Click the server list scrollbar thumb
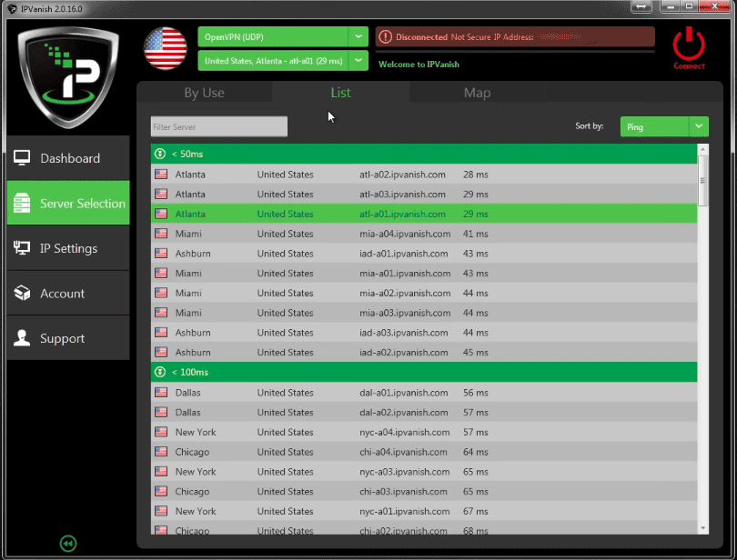The height and width of the screenshot is (560, 737). pyautogui.click(x=702, y=181)
